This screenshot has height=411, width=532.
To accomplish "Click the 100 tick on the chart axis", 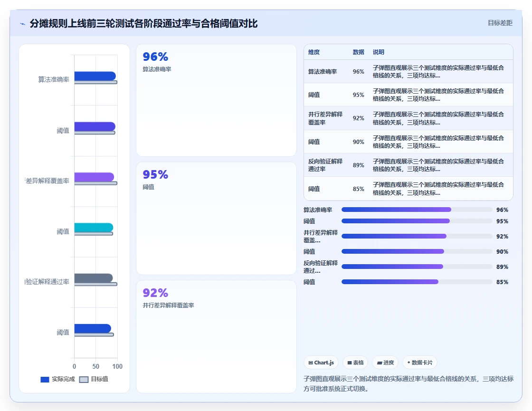I will [117, 366].
